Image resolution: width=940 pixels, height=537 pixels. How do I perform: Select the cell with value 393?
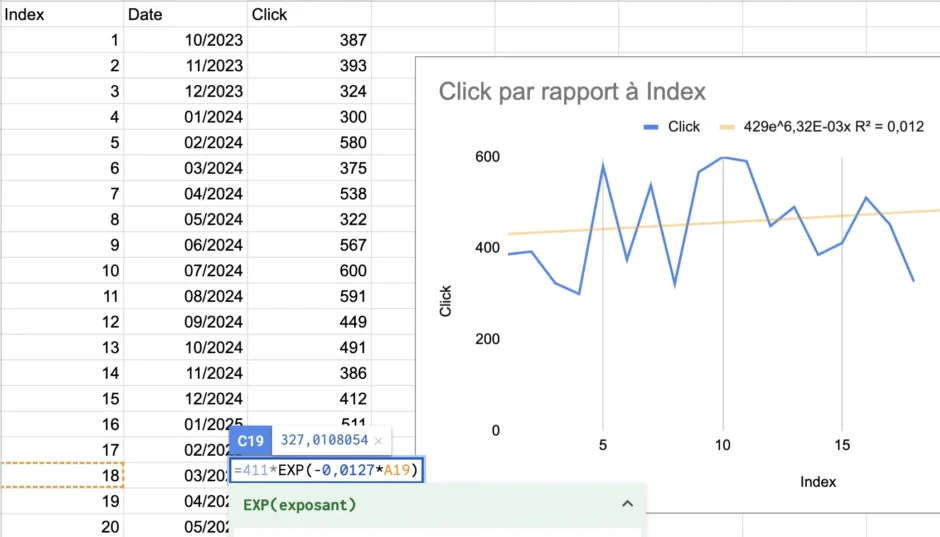click(x=309, y=65)
